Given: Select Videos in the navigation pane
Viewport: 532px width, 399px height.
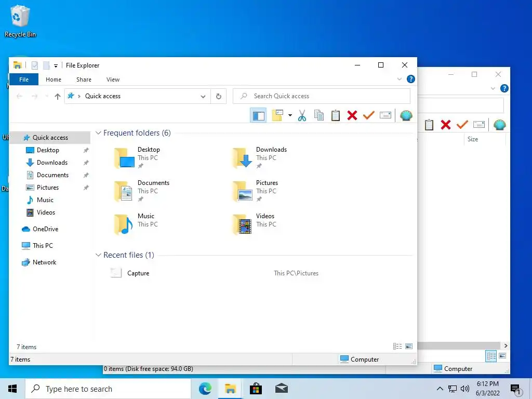Looking at the screenshot, I should pos(46,212).
